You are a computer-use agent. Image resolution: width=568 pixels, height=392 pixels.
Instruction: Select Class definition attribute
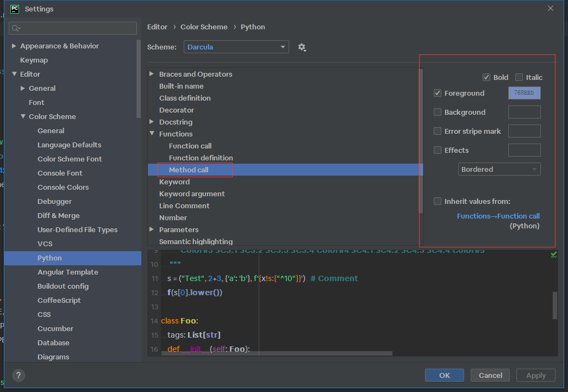[185, 98]
